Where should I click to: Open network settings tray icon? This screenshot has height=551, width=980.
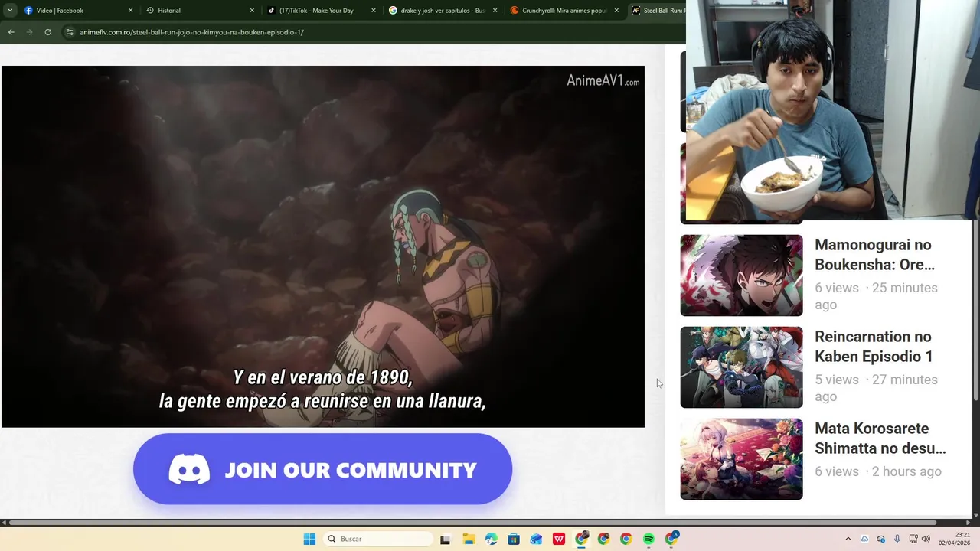[913, 539]
